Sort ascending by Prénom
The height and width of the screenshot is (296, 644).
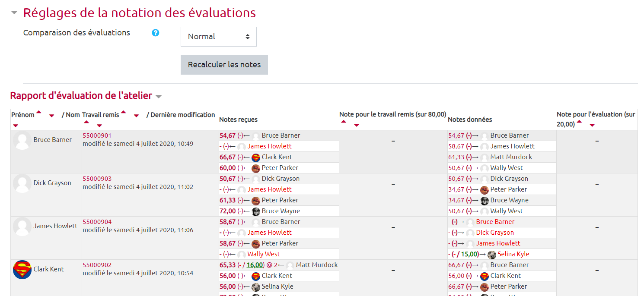click(39, 113)
